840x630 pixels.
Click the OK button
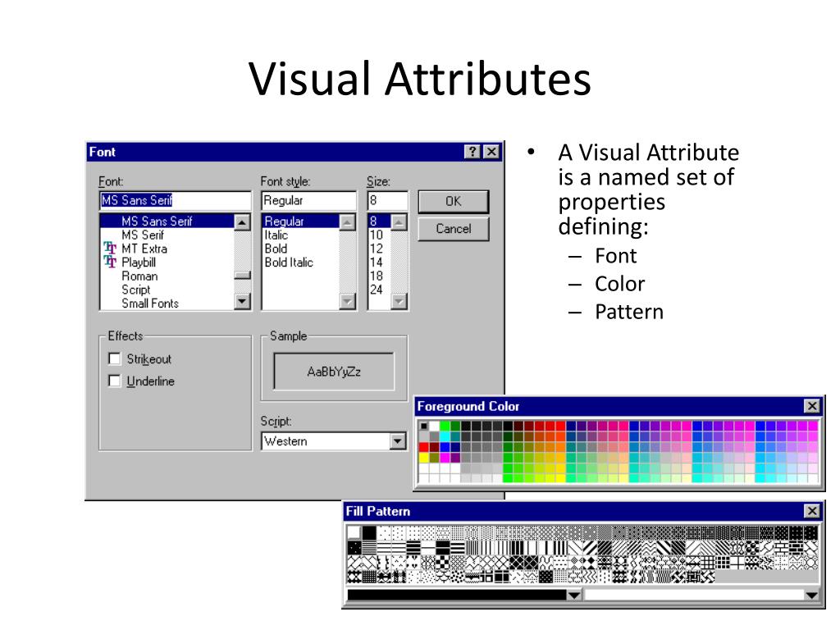point(453,202)
